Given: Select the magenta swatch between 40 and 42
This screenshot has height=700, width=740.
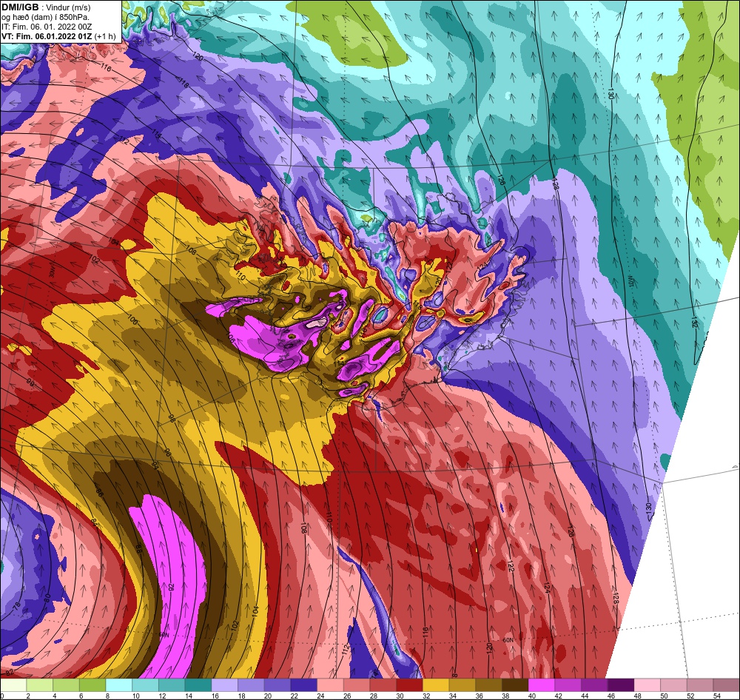Looking at the screenshot, I should click(542, 685).
